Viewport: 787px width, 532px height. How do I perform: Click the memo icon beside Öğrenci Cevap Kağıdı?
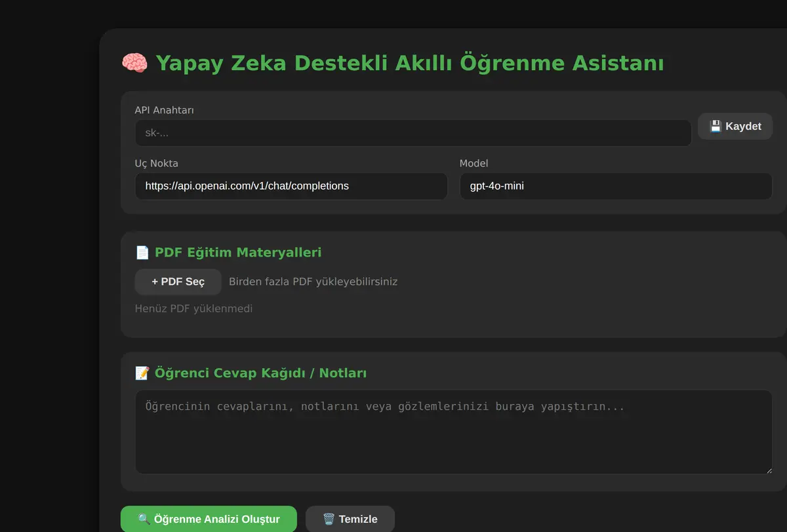pos(142,373)
